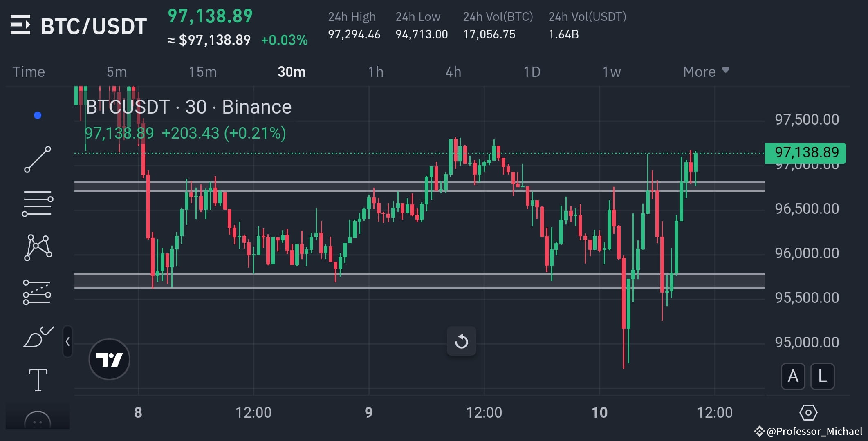Switch to the 1D timeframe tab

coord(532,72)
